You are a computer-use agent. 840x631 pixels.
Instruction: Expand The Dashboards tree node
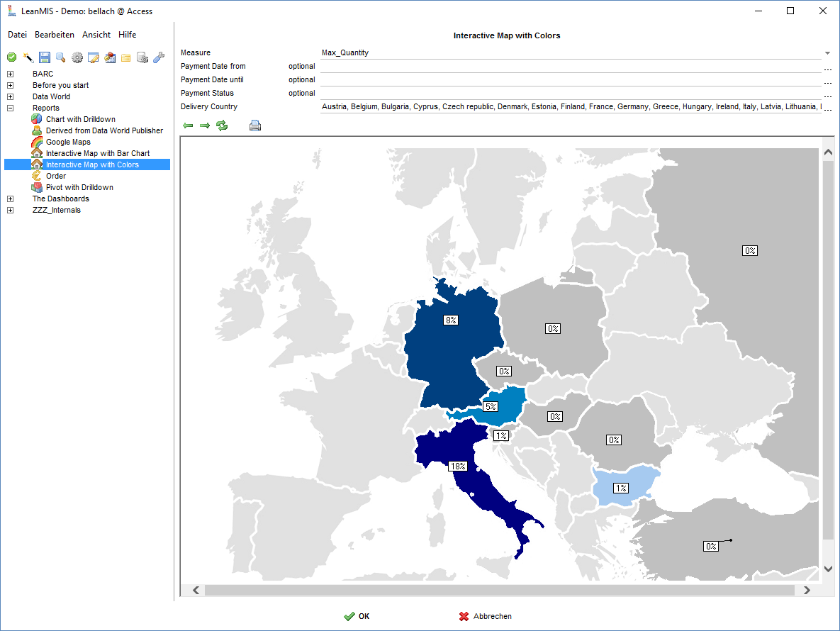(x=11, y=199)
